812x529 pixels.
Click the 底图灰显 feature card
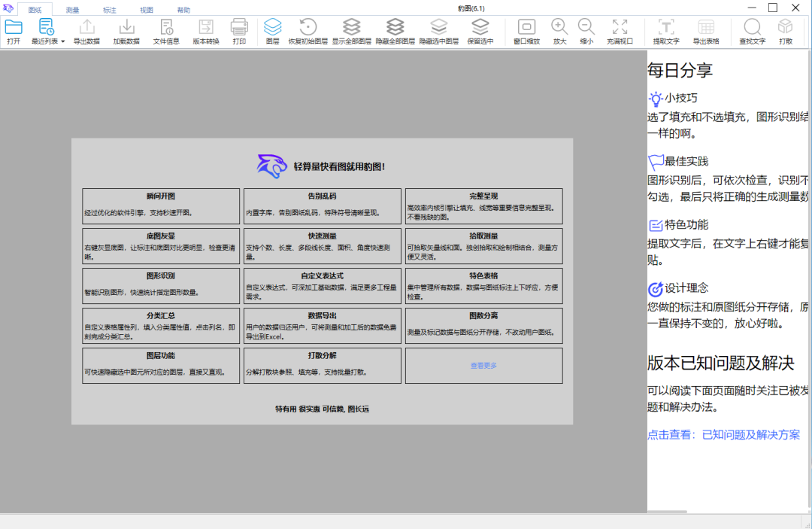161,246
